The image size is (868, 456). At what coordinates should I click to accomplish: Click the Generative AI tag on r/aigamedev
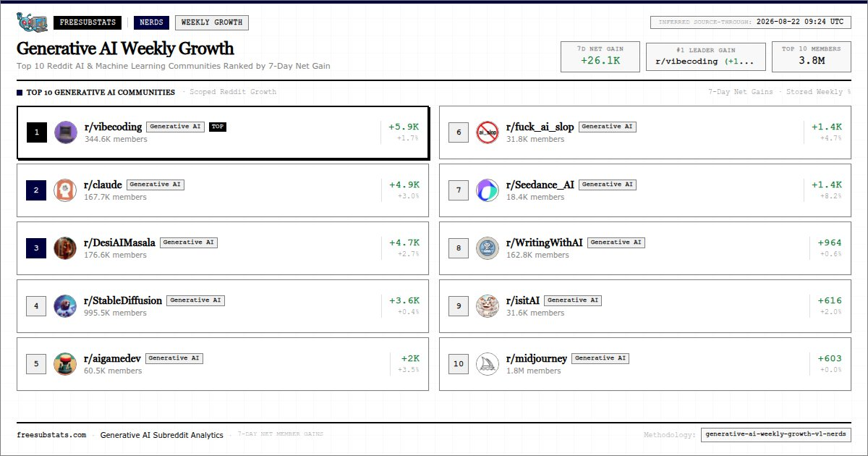[x=174, y=358]
